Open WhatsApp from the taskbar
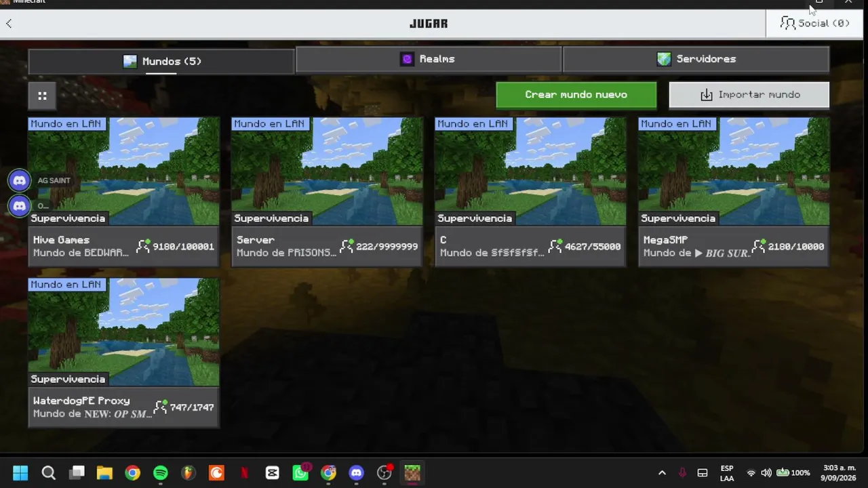868x488 pixels. [300, 472]
